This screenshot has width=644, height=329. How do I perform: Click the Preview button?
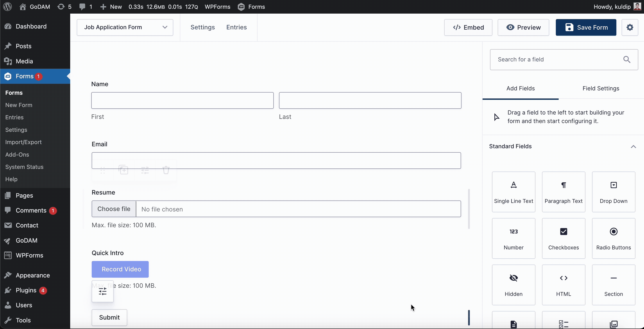pyautogui.click(x=523, y=27)
